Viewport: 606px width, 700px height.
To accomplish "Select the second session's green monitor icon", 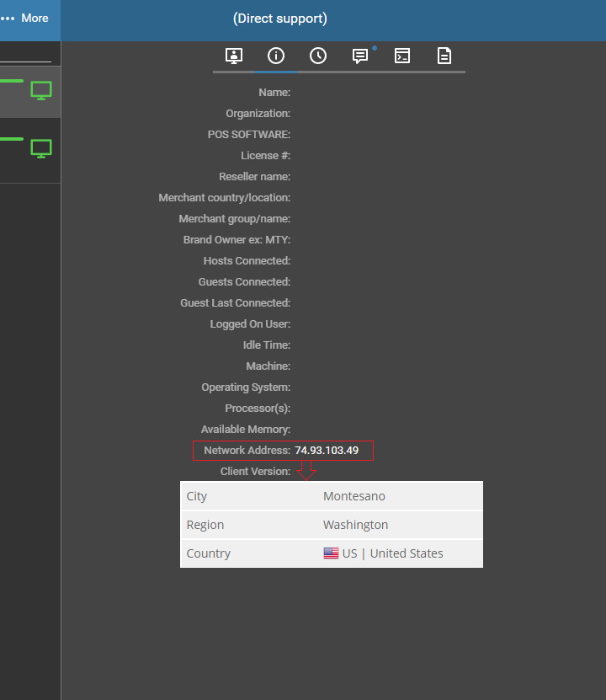I will pos(41,148).
